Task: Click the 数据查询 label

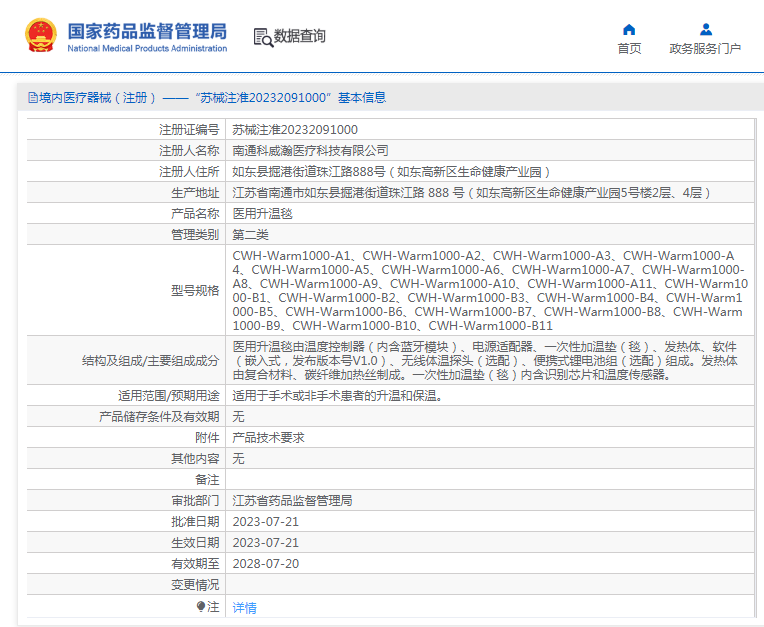Action: pyautogui.click(x=299, y=36)
